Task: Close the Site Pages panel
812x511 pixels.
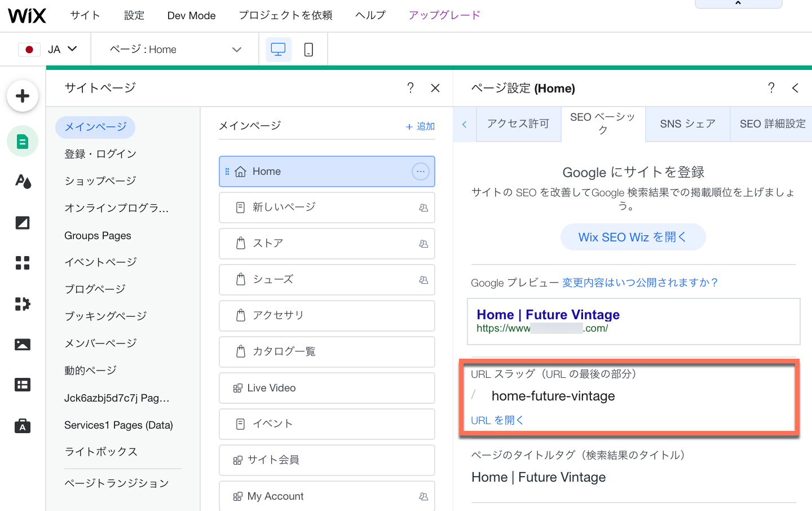Action: [435, 88]
